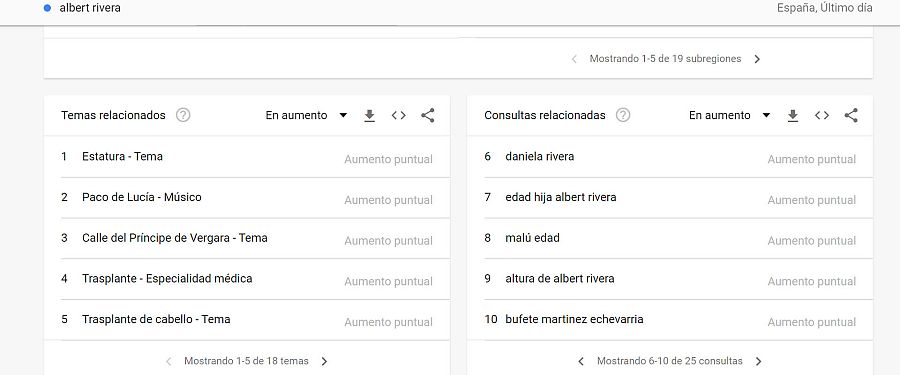Embed the Temas relacionados widget
Screen dimensions: 900x375
(x=399, y=115)
